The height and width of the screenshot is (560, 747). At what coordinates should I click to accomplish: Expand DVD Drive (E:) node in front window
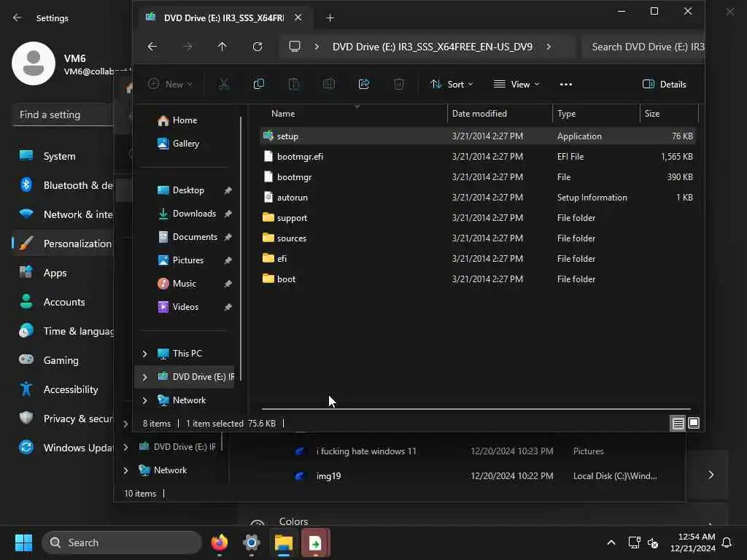pos(145,377)
